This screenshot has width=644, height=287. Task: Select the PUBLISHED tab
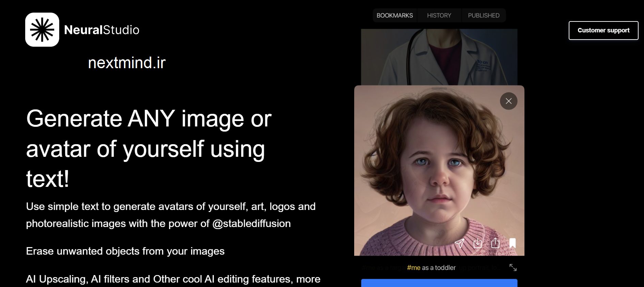pyautogui.click(x=484, y=15)
